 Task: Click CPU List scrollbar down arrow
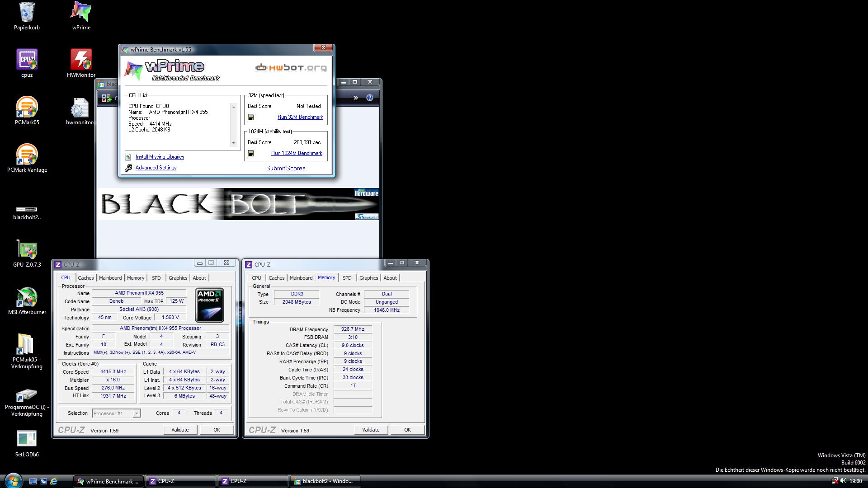coord(234,143)
